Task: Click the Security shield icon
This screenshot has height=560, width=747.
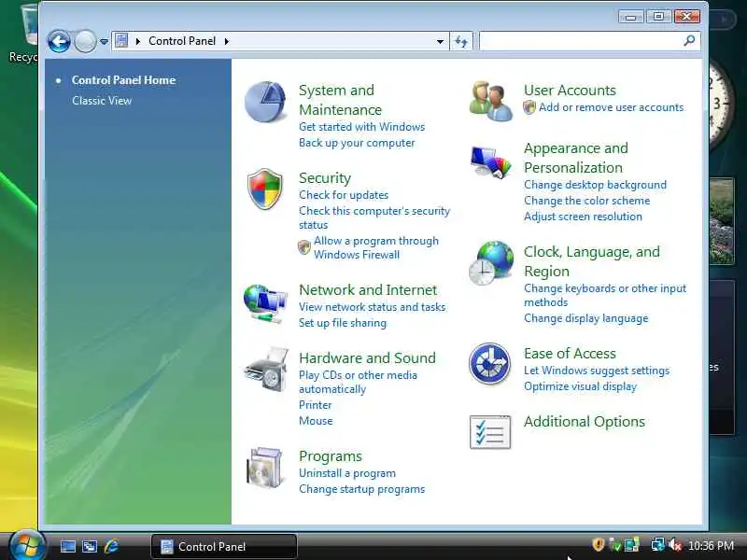Action: (x=265, y=189)
